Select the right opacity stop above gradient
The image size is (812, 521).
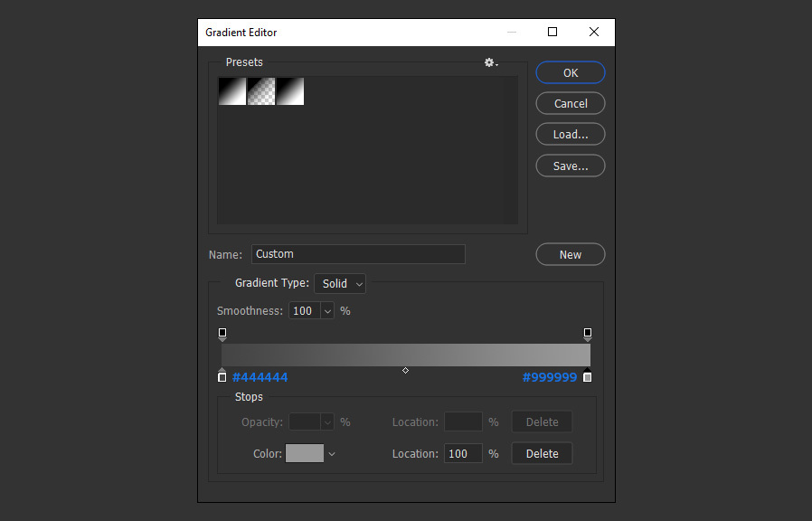587,334
